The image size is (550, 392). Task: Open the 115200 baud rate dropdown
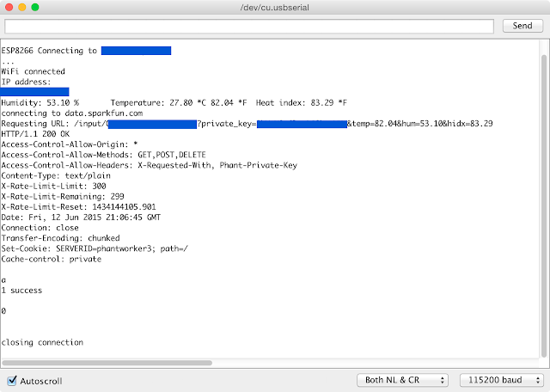502,380
